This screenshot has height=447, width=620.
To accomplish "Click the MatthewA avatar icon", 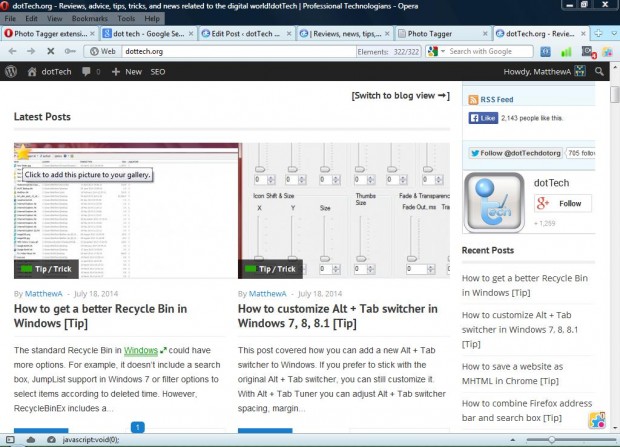I will [x=580, y=71].
